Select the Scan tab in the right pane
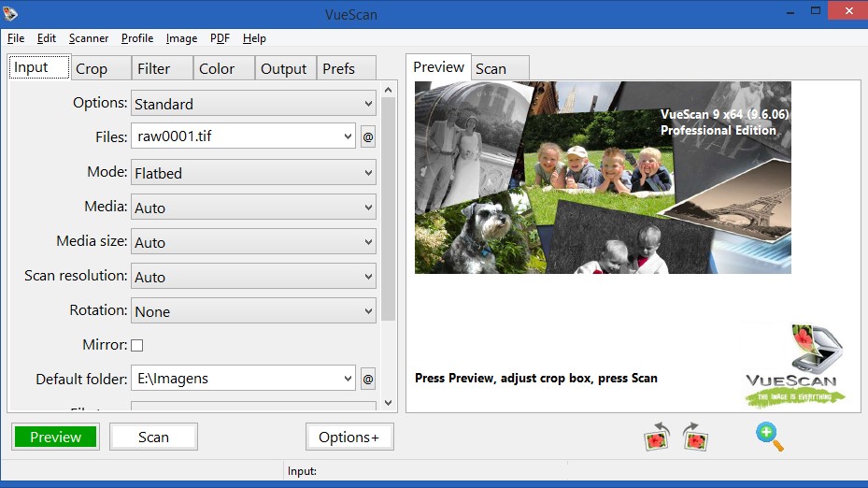The image size is (868, 488). tap(500, 68)
